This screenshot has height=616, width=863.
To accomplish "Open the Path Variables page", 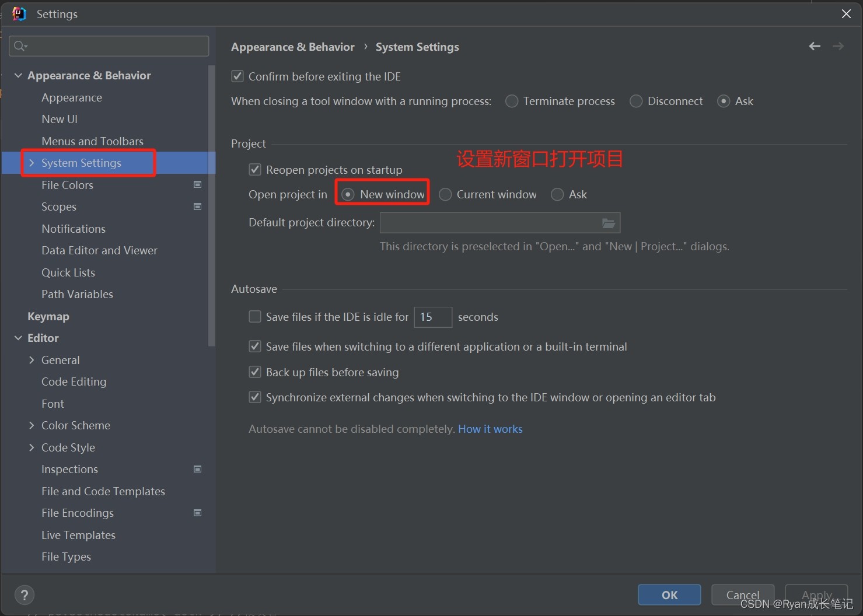I will (x=77, y=294).
